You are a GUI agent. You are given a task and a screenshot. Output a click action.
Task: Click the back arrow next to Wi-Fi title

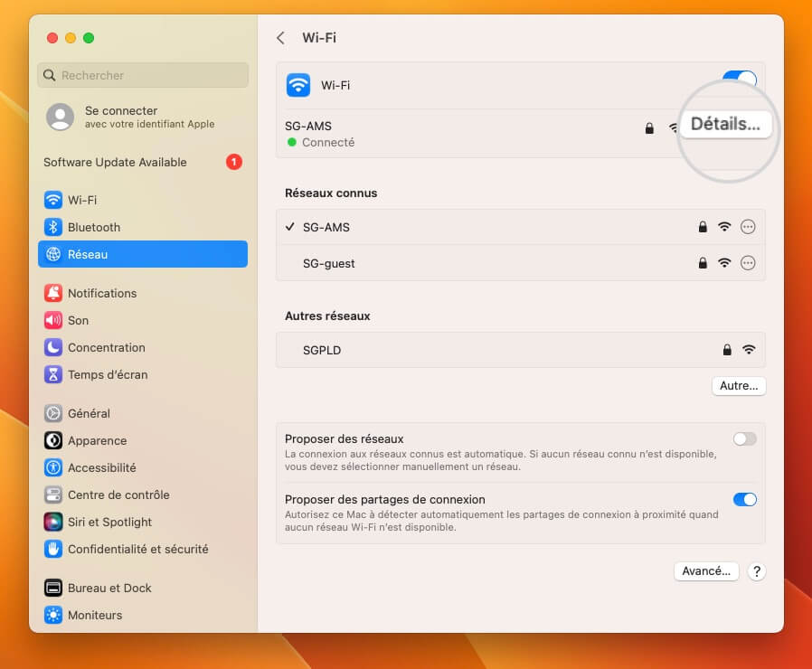[280, 38]
